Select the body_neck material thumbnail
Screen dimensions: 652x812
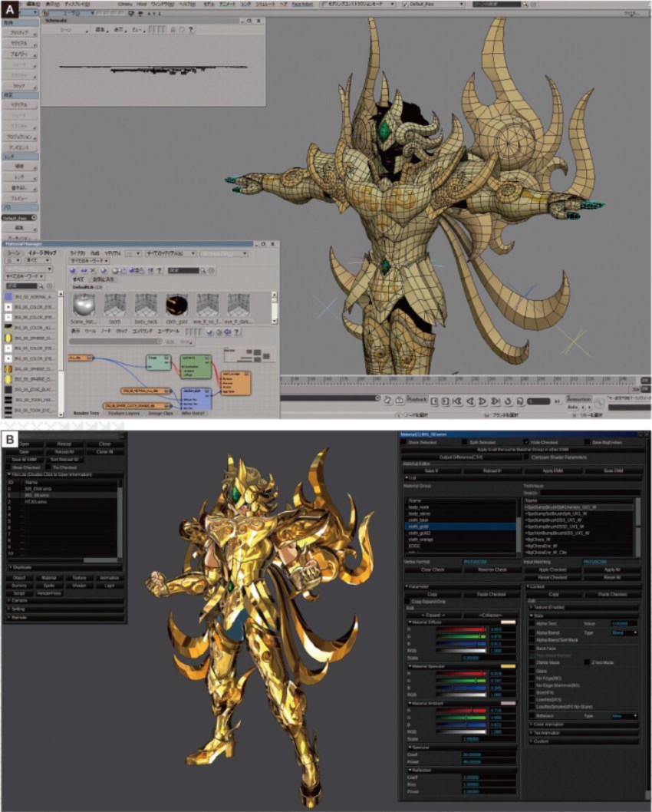click(146, 305)
